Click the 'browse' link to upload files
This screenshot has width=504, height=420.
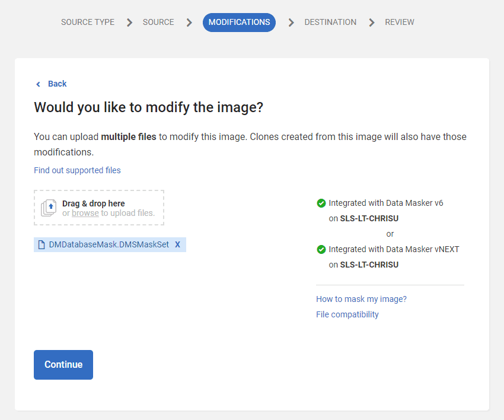[85, 213]
